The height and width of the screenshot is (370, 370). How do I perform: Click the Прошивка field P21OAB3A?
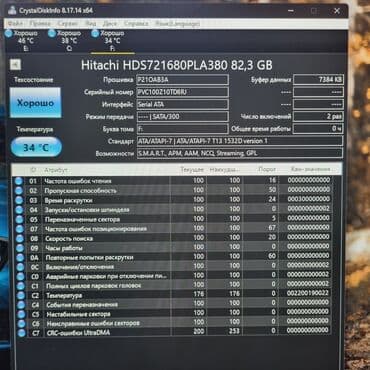pyautogui.click(x=182, y=80)
